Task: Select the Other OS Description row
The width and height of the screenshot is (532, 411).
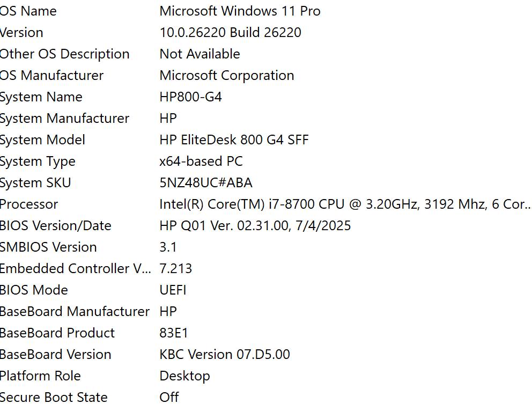Action: click(64, 54)
